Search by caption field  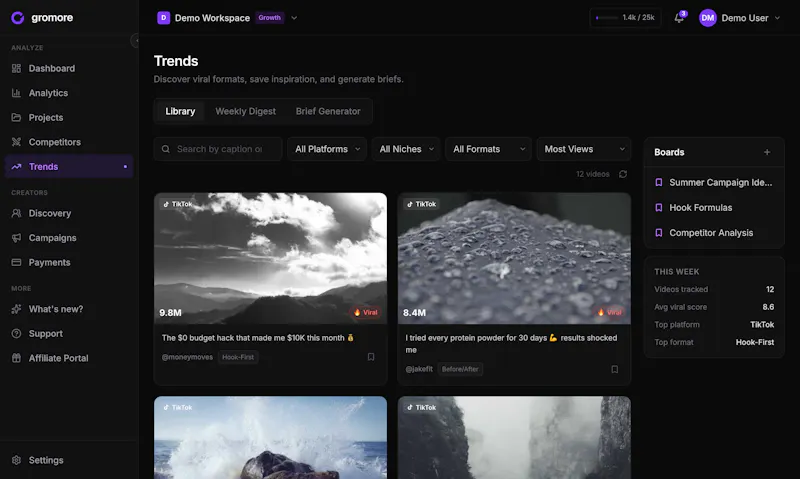[x=218, y=149]
